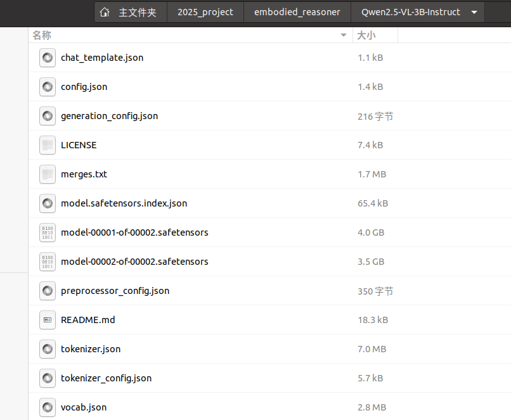511x420 pixels.
Task: Click the sort direction arrow in 名称 column
Action: 344,35
